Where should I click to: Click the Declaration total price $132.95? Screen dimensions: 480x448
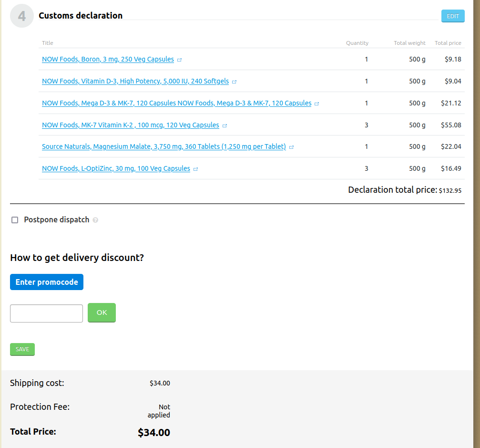tap(450, 190)
